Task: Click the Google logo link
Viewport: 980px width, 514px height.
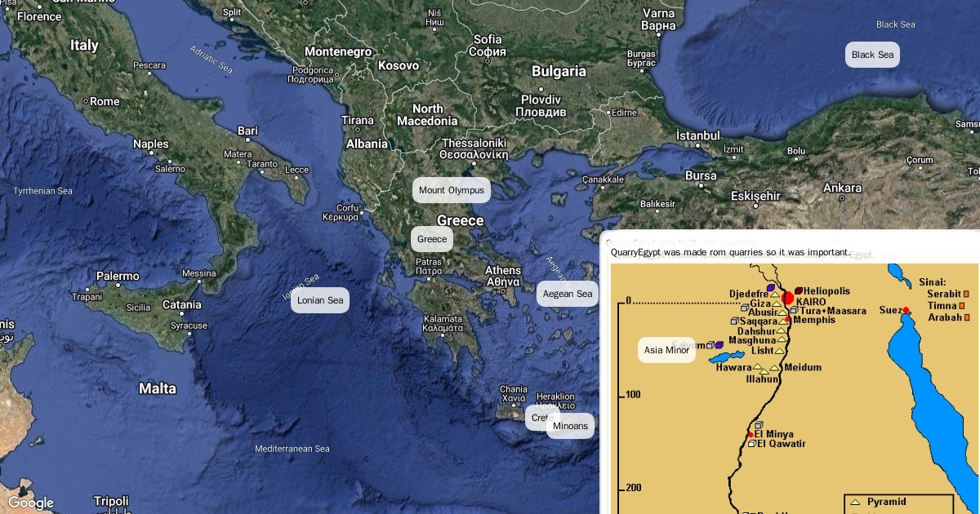Action: click(31, 503)
